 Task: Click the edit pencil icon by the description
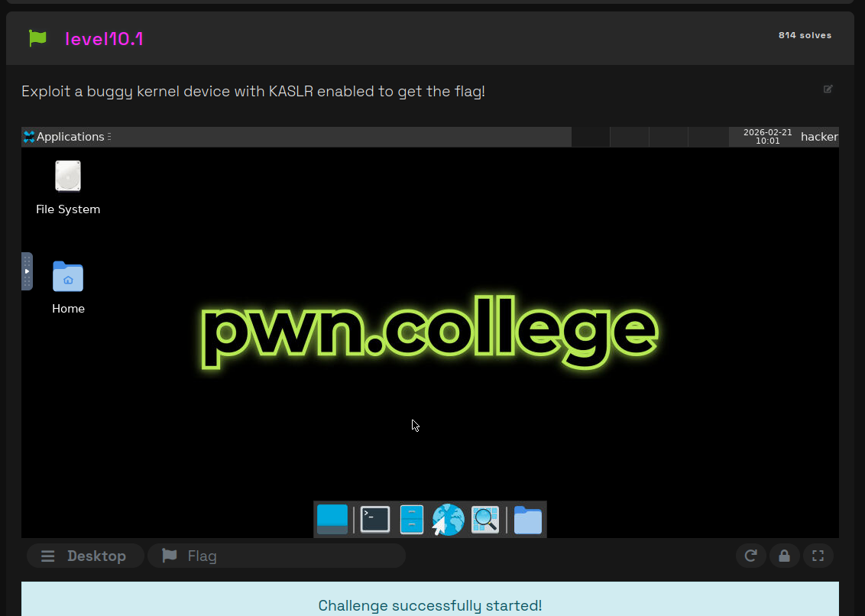pos(828,89)
